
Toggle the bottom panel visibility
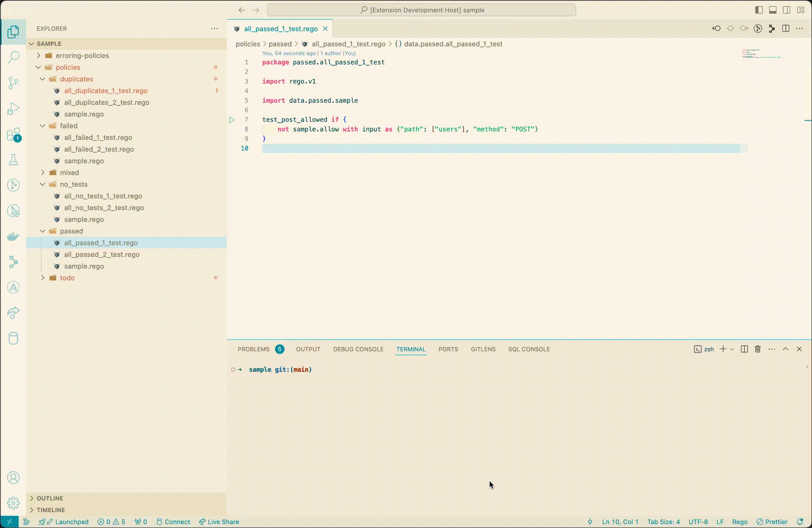pos(773,10)
